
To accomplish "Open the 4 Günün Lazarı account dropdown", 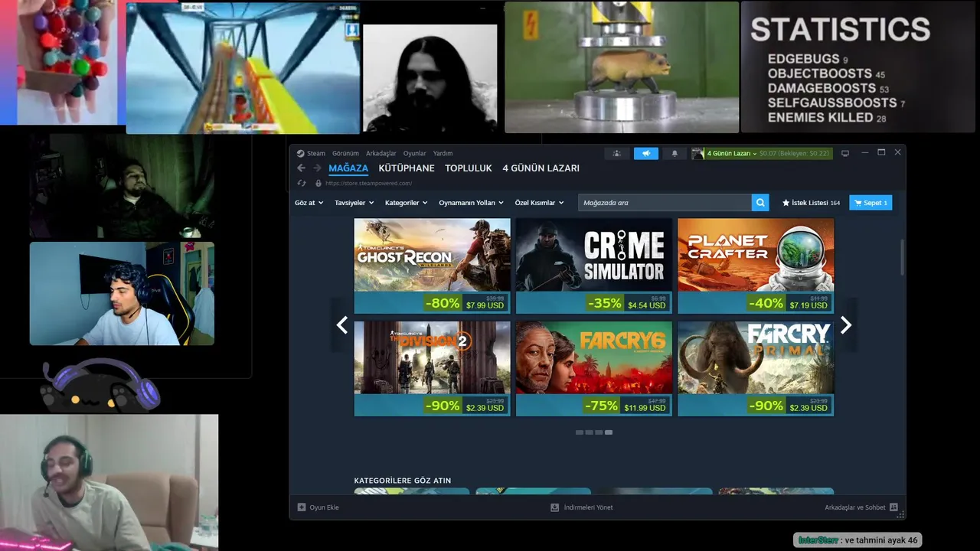I will coord(731,153).
